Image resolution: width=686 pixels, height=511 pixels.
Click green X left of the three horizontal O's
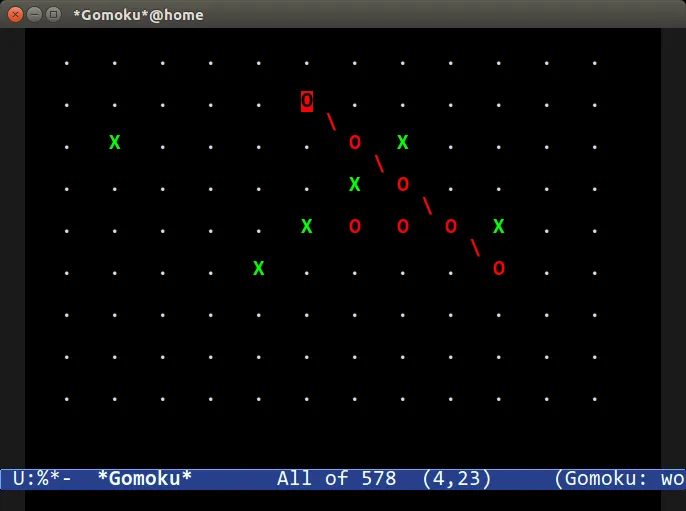[x=307, y=226]
